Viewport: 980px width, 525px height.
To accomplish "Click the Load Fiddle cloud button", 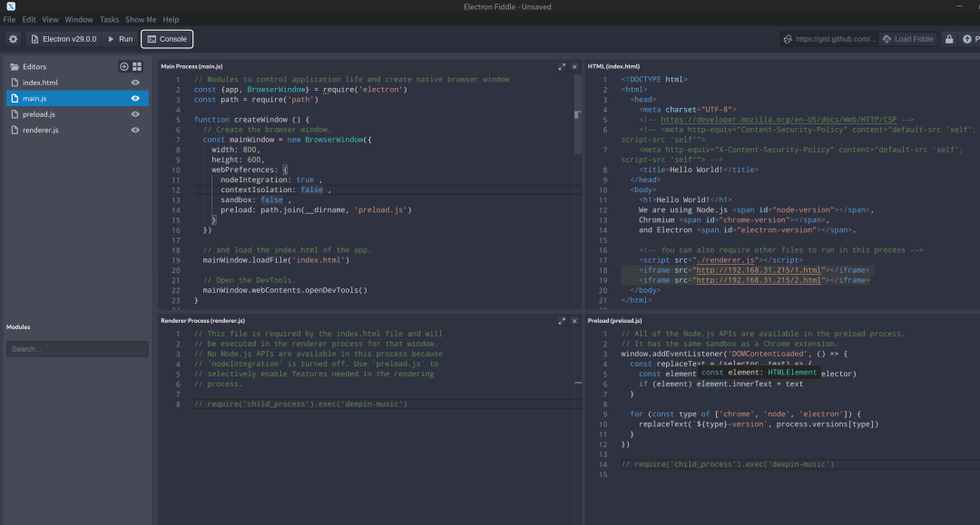I will [x=907, y=39].
